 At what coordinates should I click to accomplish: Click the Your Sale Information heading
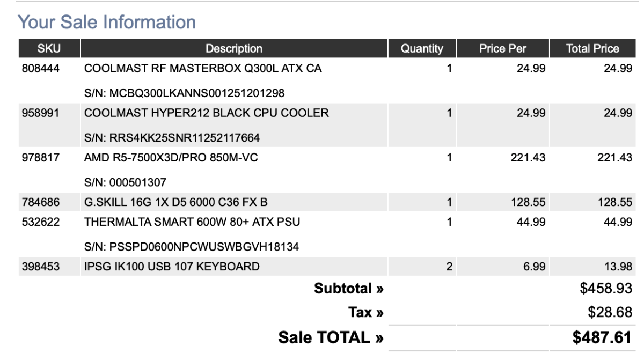point(107,22)
